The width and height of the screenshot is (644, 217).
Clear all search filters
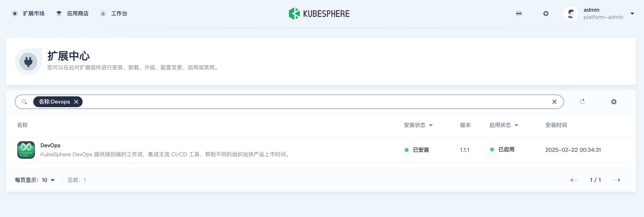pyautogui.click(x=554, y=102)
